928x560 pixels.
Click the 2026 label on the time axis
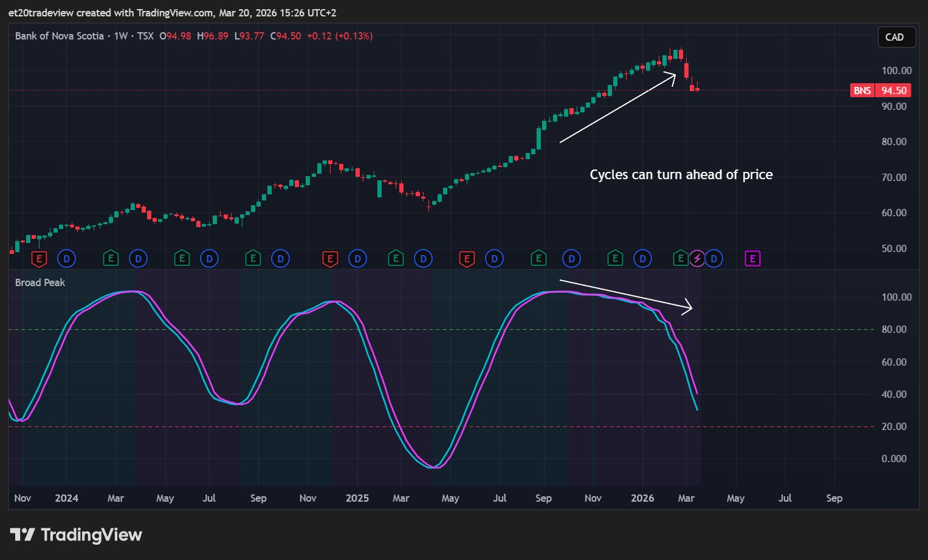point(642,498)
